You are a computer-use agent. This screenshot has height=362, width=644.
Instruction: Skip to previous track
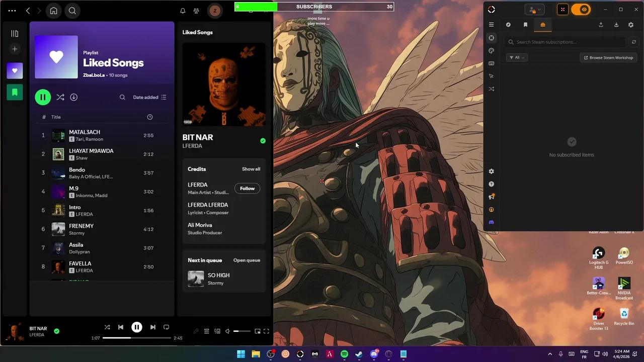(121, 327)
